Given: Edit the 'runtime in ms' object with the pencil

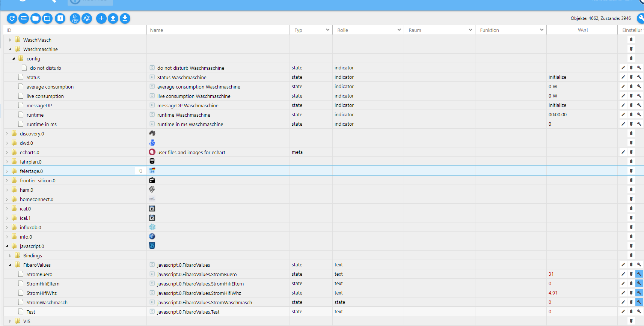Looking at the screenshot, I should click(x=623, y=124).
